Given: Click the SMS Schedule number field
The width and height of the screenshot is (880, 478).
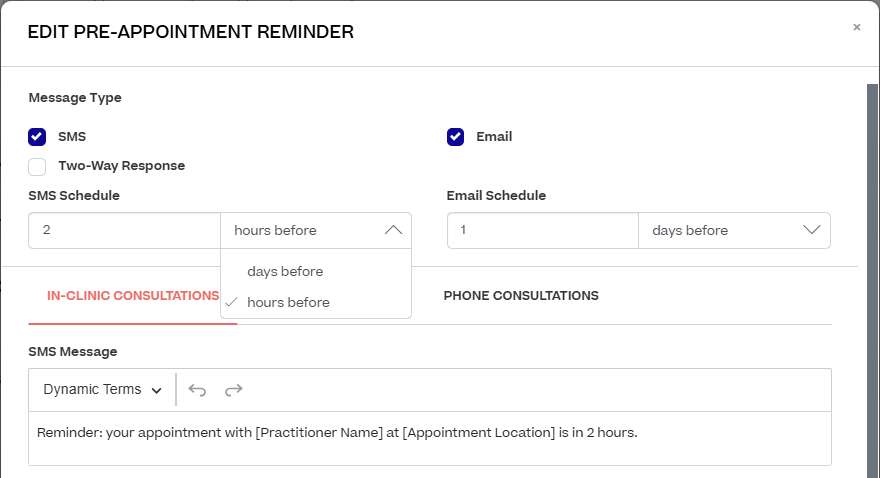Looking at the screenshot, I should (x=124, y=230).
